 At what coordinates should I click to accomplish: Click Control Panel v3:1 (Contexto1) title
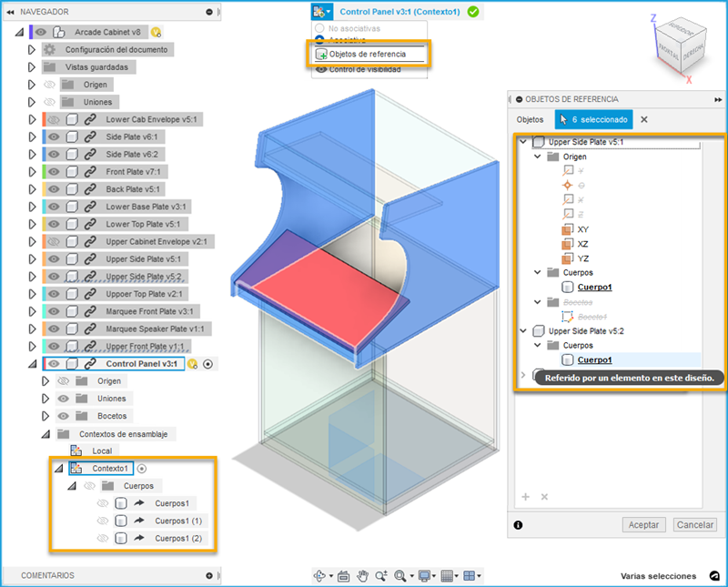point(399,12)
